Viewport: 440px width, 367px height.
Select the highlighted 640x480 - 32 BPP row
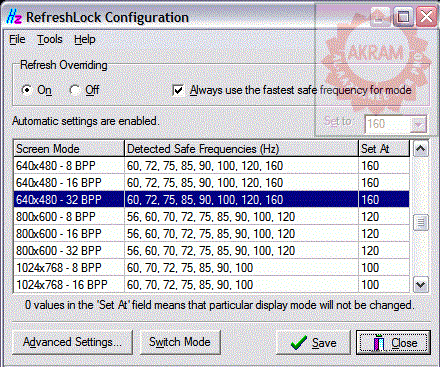point(212,200)
